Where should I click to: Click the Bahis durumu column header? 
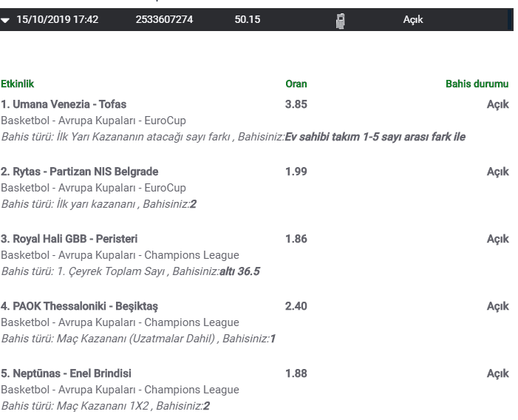(x=477, y=84)
